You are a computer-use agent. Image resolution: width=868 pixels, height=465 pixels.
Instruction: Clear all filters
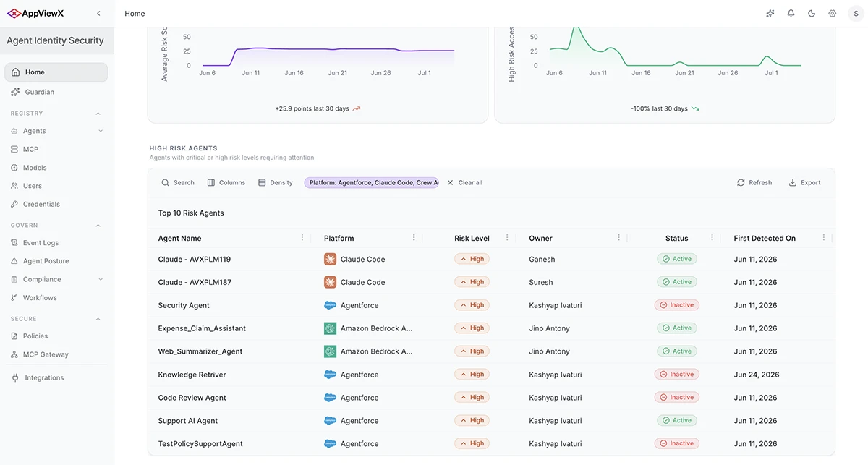[464, 183]
